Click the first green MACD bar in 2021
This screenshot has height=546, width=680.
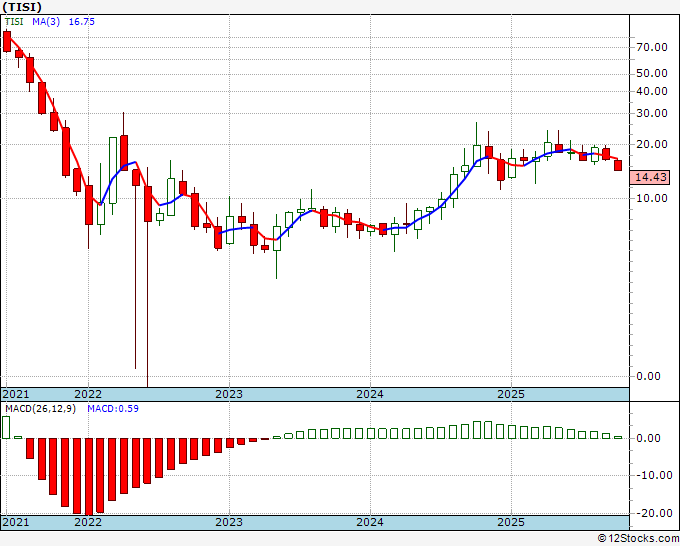[6, 427]
